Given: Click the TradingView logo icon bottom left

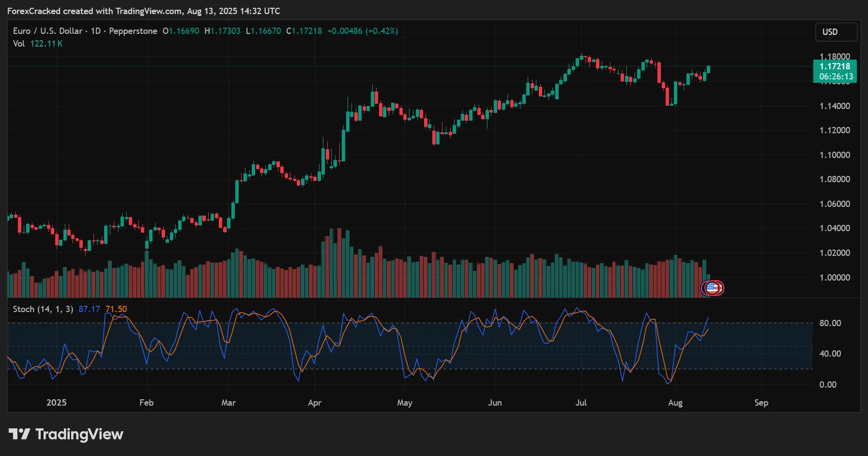Looking at the screenshot, I should click(19, 434).
